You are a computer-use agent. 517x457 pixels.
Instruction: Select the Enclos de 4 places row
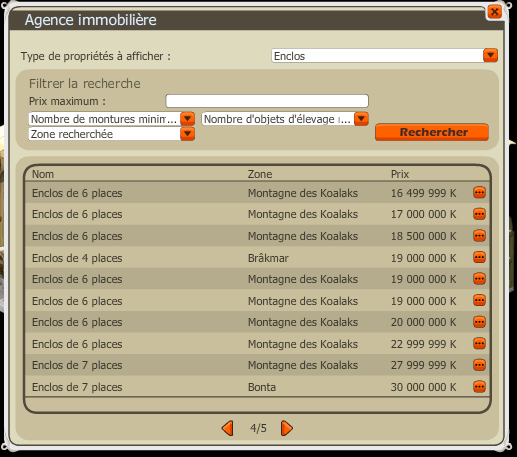coord(257,258)
